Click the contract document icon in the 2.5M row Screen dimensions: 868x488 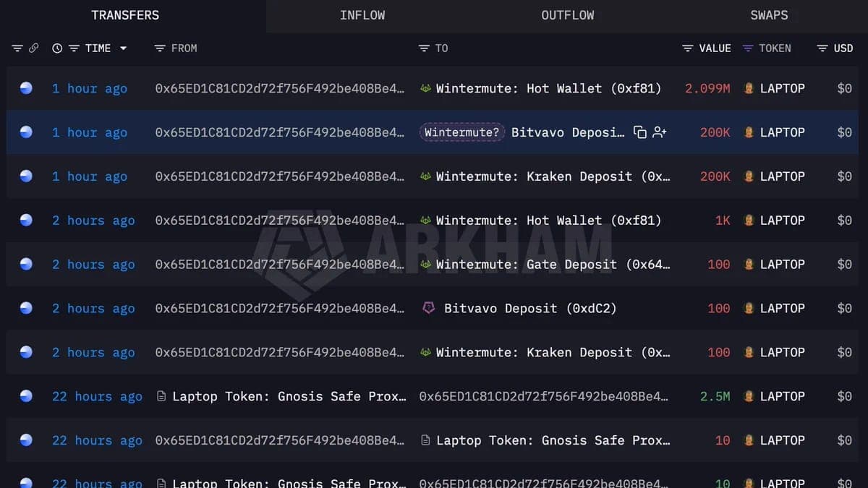click(161, 396)
